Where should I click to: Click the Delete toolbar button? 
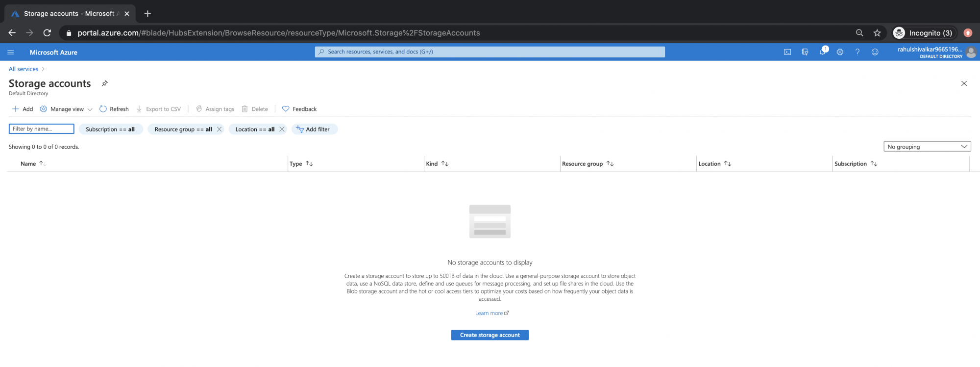coord(255,109)
